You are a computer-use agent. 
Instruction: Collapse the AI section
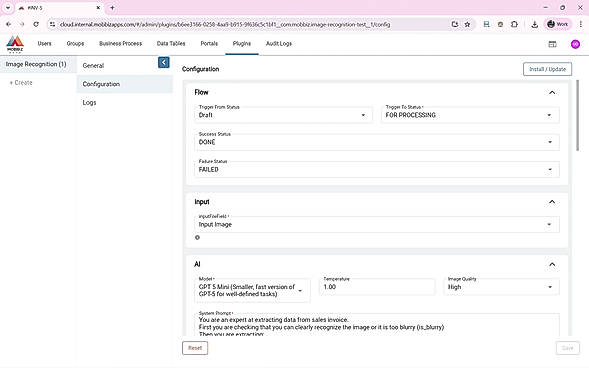pyautogui.click(x=552, y=265)
